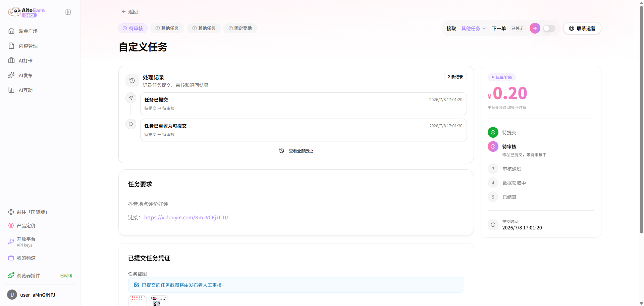Click the history icon beside 处理记录
The width and height of the screenshot is (644, 306).
click(132, 81)
